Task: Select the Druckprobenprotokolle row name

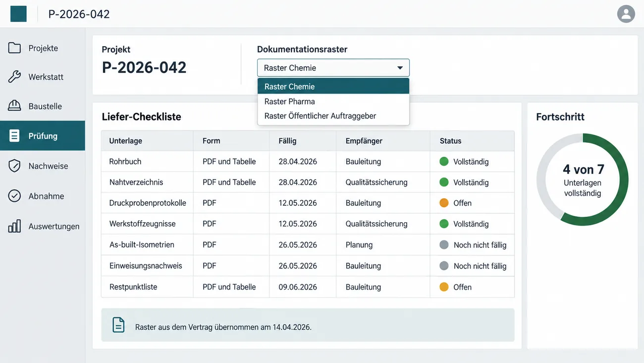Action: pyautogui.click(x=148, y=203)
